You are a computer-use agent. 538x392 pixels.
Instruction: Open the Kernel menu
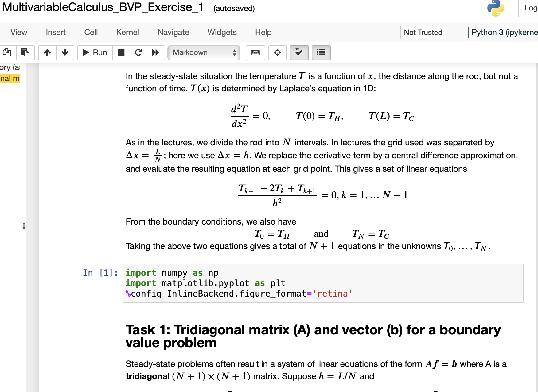point(127,32)
